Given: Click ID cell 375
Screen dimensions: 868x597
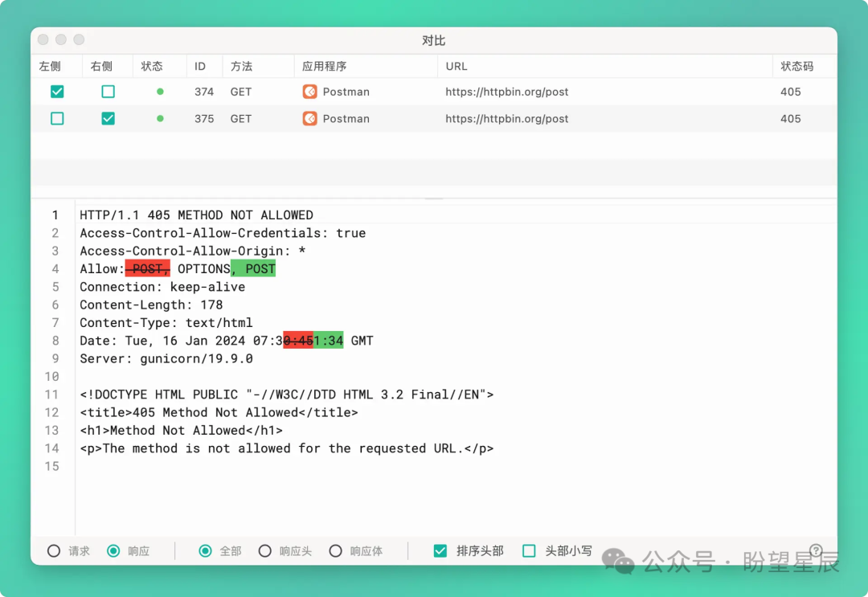Looking at the screenshot, I should coord(203,119).
